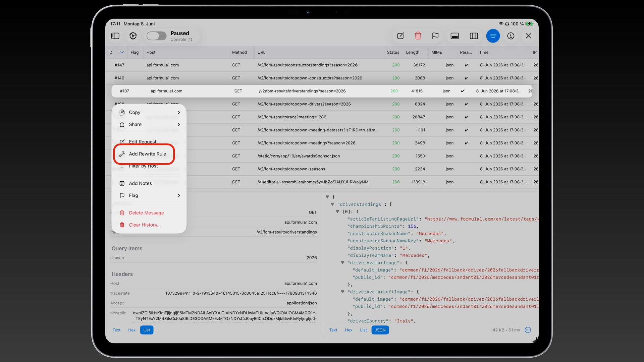Open the info circle icon
The width and height of the screenshot is (644, 362).
click(x=511, y=36)
